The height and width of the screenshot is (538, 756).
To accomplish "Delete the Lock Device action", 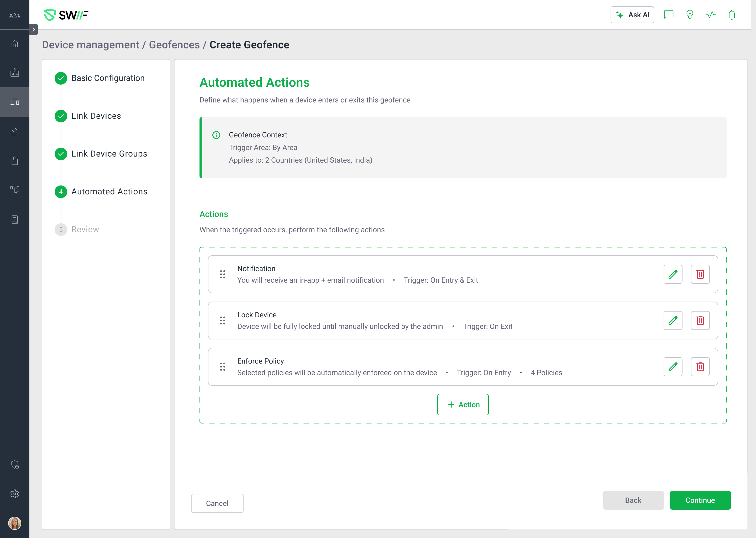I will pos(700,320).
